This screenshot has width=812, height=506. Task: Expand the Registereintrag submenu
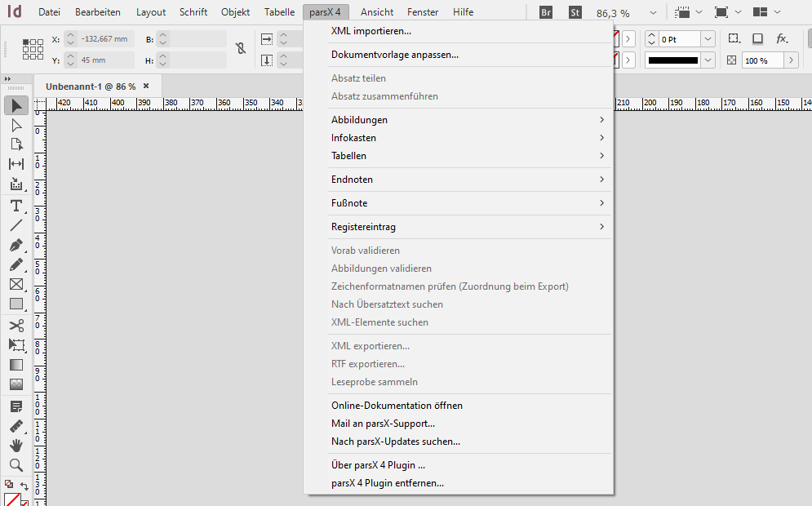[469, 227]
